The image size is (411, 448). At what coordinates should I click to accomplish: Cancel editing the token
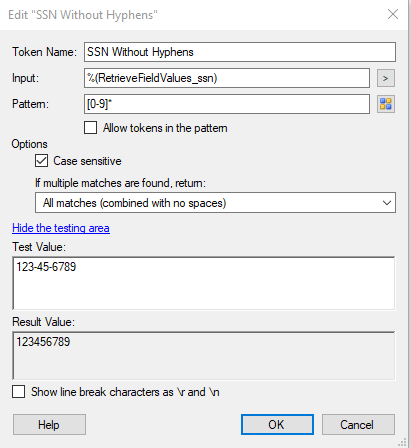358,425
